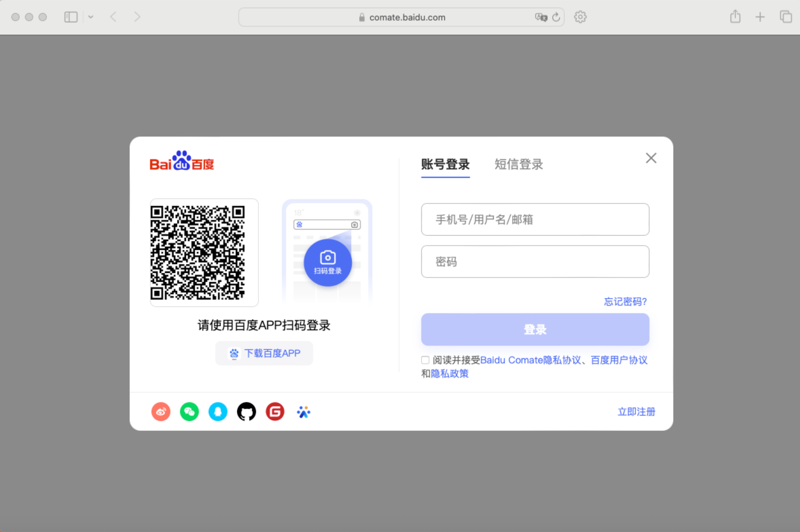Sign in with the GitHub icon

(246, 412)
